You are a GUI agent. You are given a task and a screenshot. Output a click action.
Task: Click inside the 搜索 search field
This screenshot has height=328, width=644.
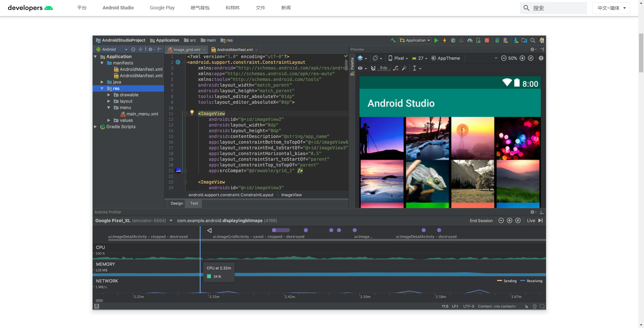pyautogui.click(x=553, y=8)
